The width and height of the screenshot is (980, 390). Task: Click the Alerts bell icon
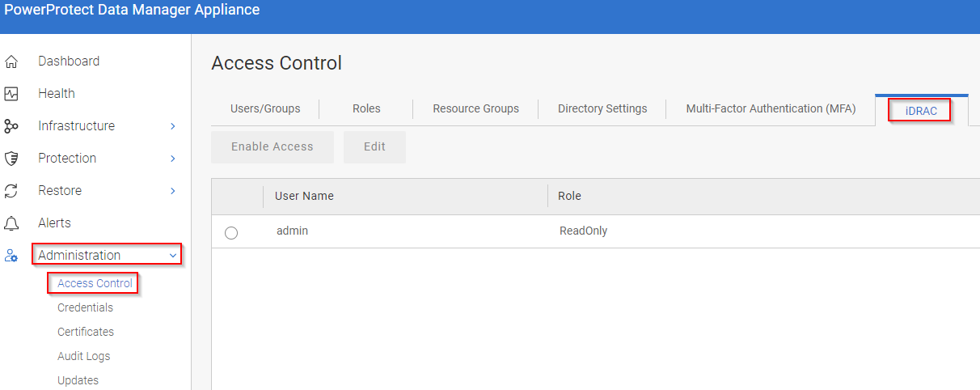[x=11, y=223]
